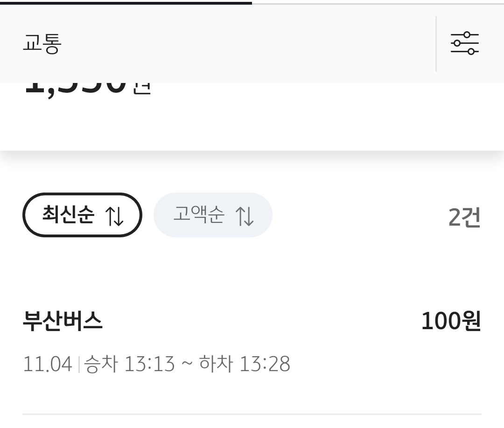This screenshot has width=504, height=428.
Task: Click the divider line below 부산버스 entry
Action: [x=252, y=414]
